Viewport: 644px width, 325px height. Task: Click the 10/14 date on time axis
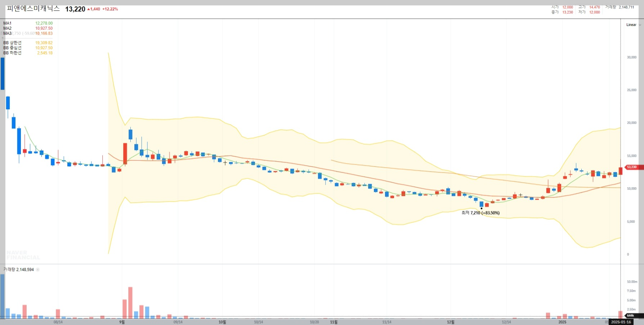point(258,322)
